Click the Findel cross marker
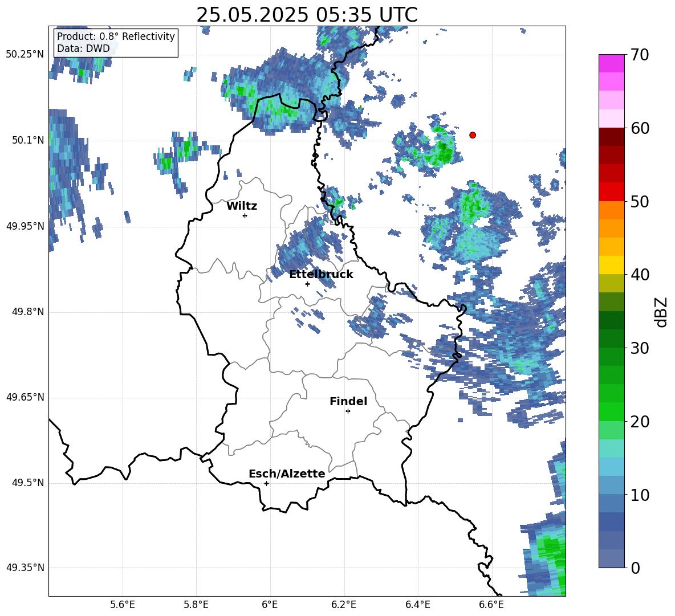The image size is (675, 616). coord(348,411)
